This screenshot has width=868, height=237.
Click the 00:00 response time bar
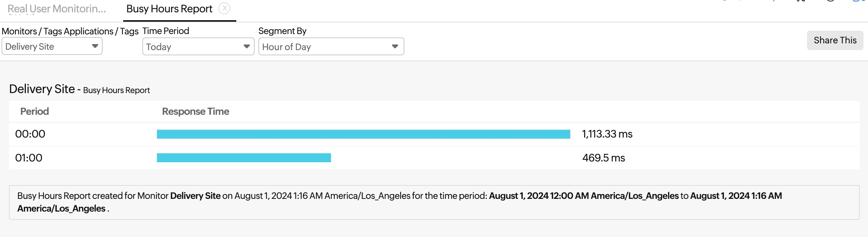point(363,134)
